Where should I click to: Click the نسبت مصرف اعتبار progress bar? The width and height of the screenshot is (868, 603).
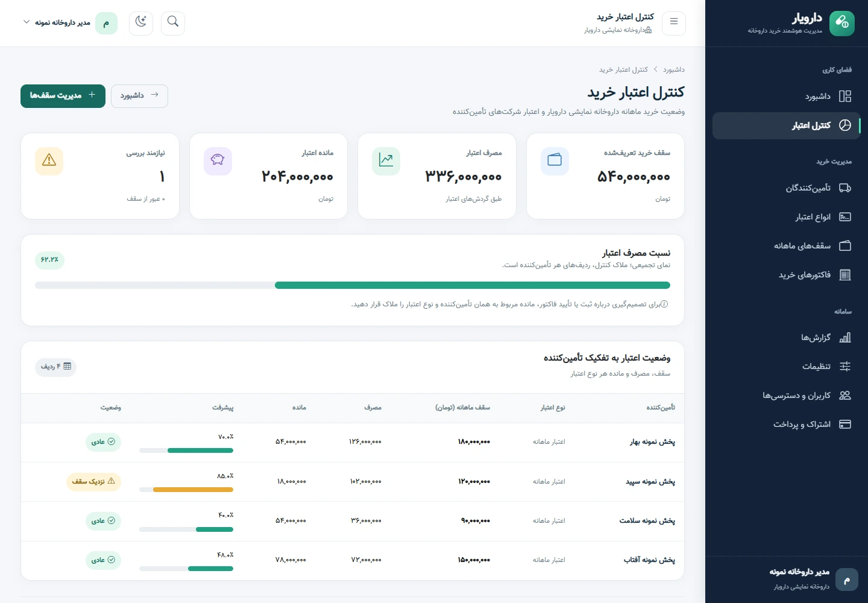point(353,285)
